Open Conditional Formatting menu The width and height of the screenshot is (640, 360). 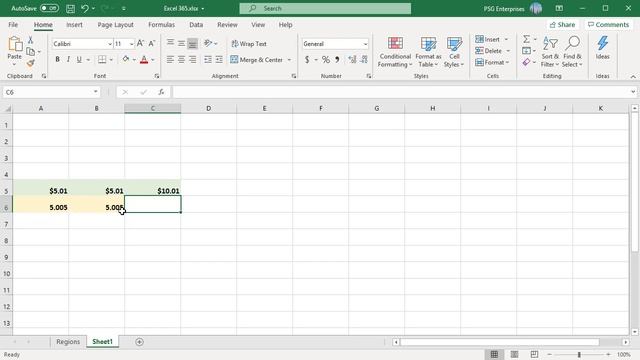tap(395, 52)
